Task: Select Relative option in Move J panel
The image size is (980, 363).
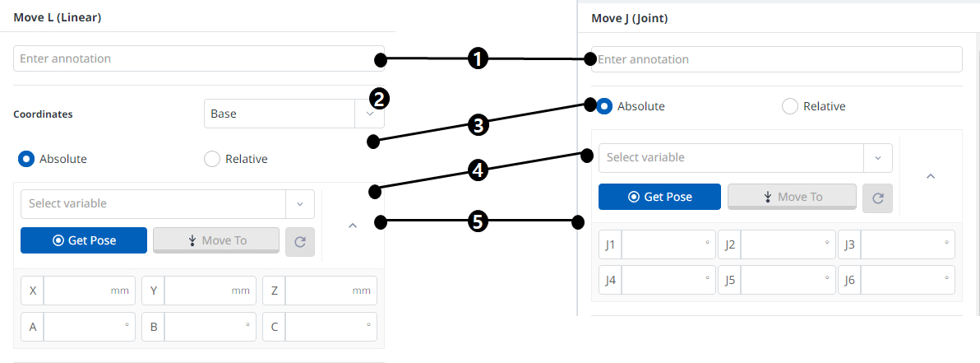Action: pos(790,106)
